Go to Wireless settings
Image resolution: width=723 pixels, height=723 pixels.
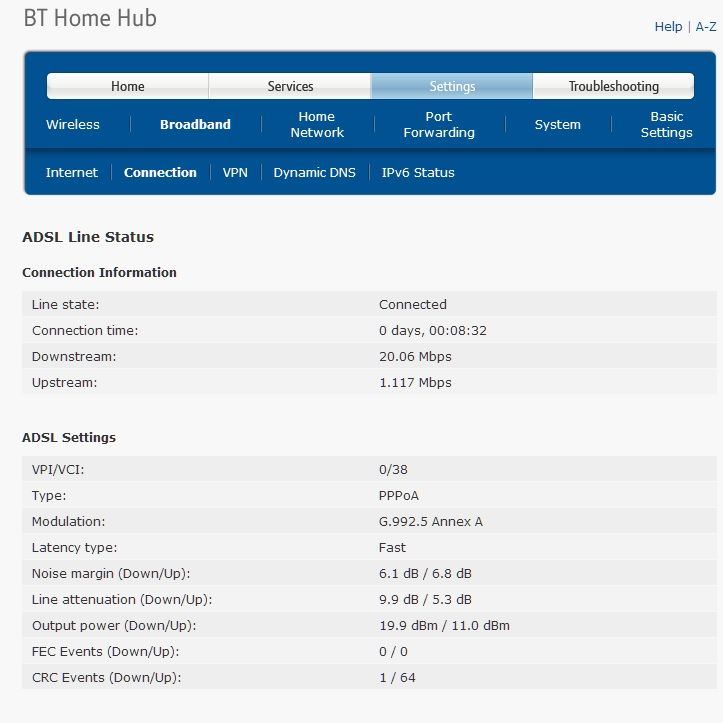tap(73, 124)
